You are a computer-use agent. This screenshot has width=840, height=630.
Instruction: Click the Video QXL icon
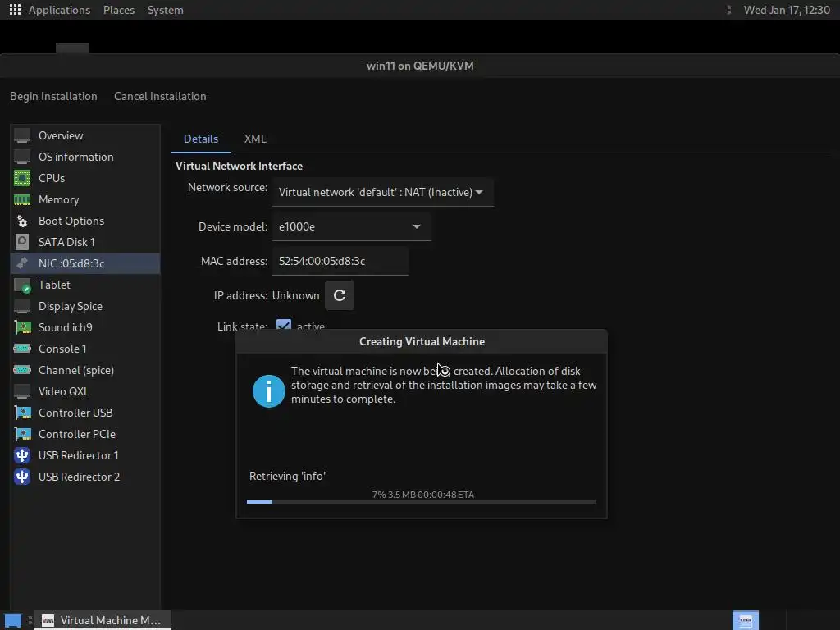(22, 391)
